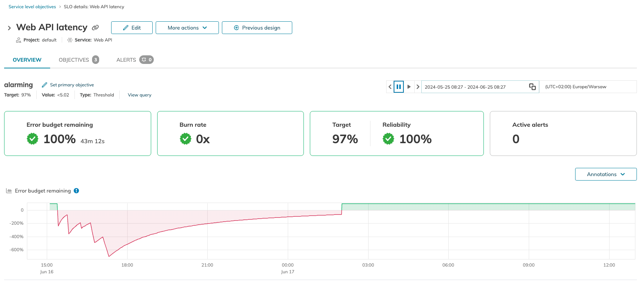644x286 pixels.
Task: Click chart icon before Error budget remaining title
Action: tap(9, 191)
